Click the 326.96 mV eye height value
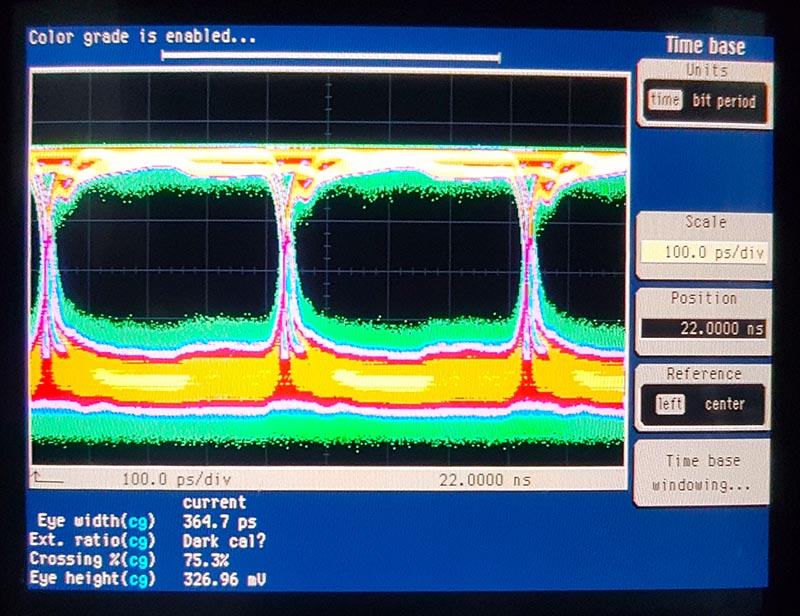The width and height of the screenshot is (800, 616). [225, 578]
